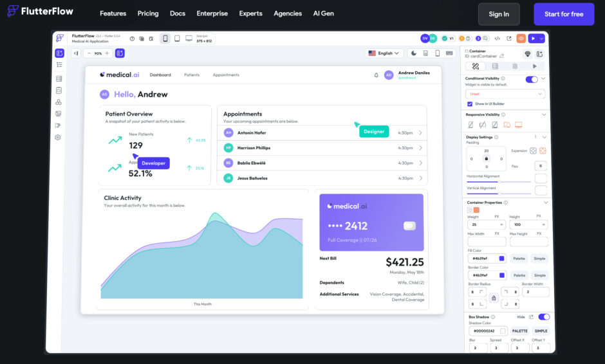Click the Sign In button

499,14
